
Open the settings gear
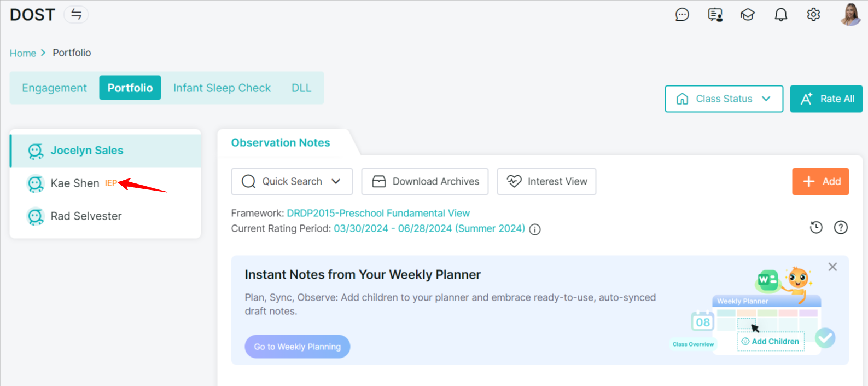[x=813, y=15]
